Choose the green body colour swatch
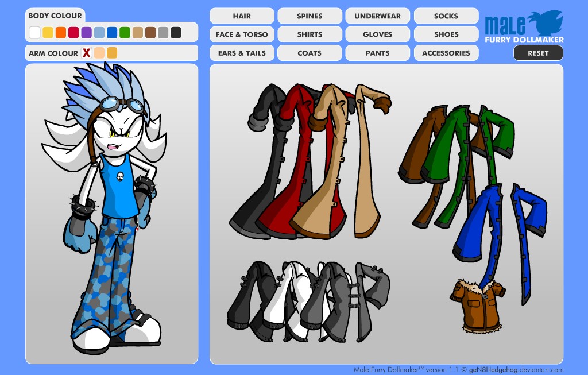The image size is (588, 375). [125, 33]
